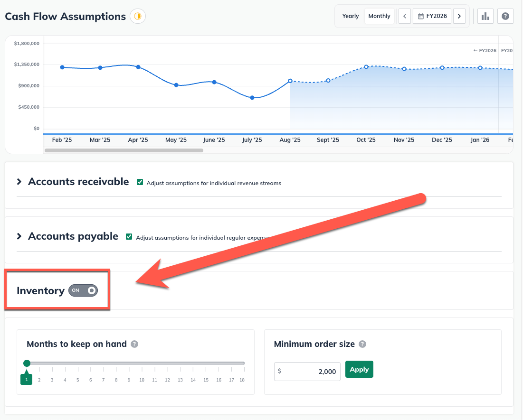Screen dimensions: 523x420
Task: Select the Jan '26 column header
Action: tap(480, 140)
